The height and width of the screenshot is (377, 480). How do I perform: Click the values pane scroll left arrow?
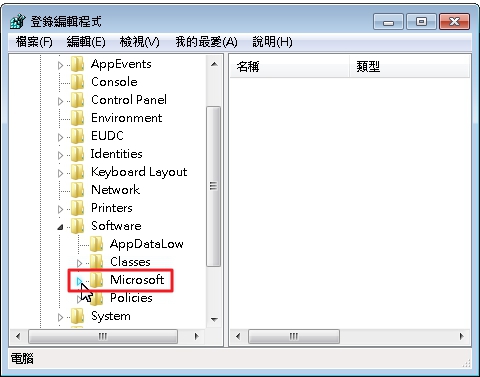click(x=238, y=337)
